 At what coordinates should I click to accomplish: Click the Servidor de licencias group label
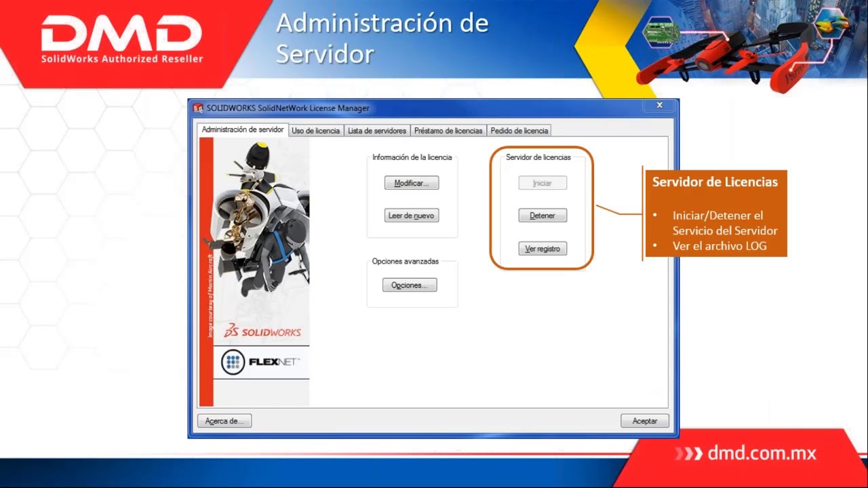pyautogui.click(x=538, y=157)
